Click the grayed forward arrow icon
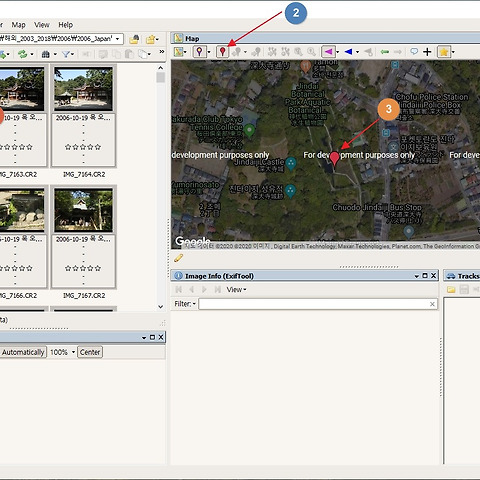Screen dimensions: 480x480 [398, 52]
